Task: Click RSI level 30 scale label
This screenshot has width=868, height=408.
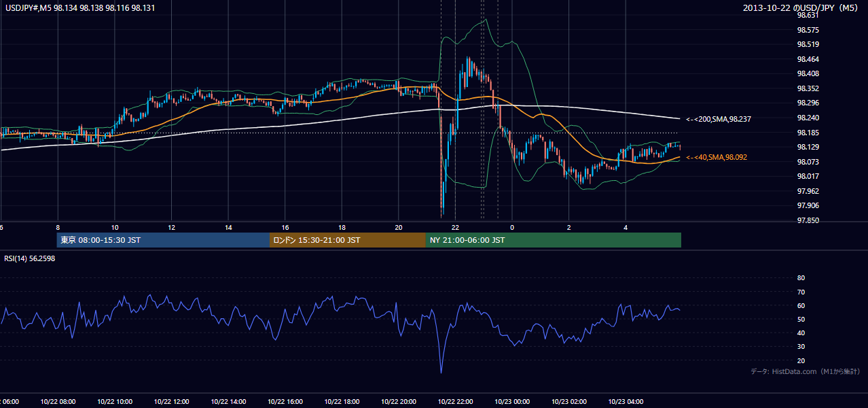Action: point(801,347)
